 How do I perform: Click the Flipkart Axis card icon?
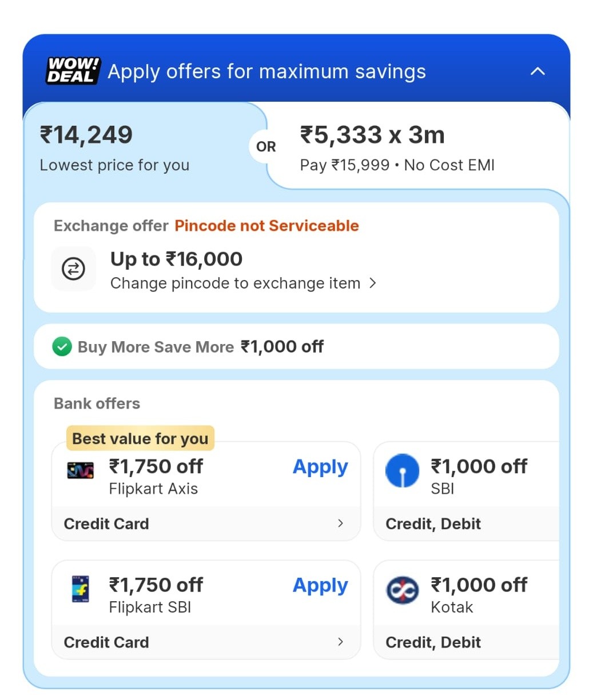click(80, 470)
